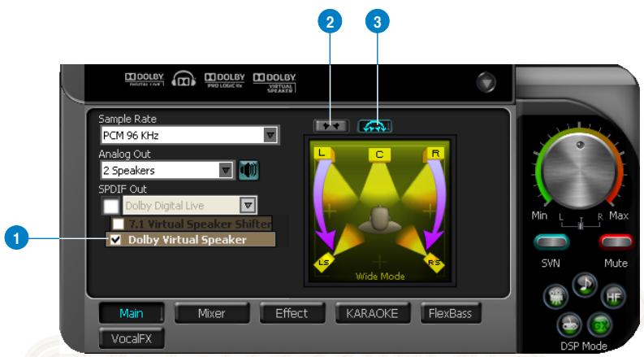Click the RS surround speaker icon

tap(434, 262)
